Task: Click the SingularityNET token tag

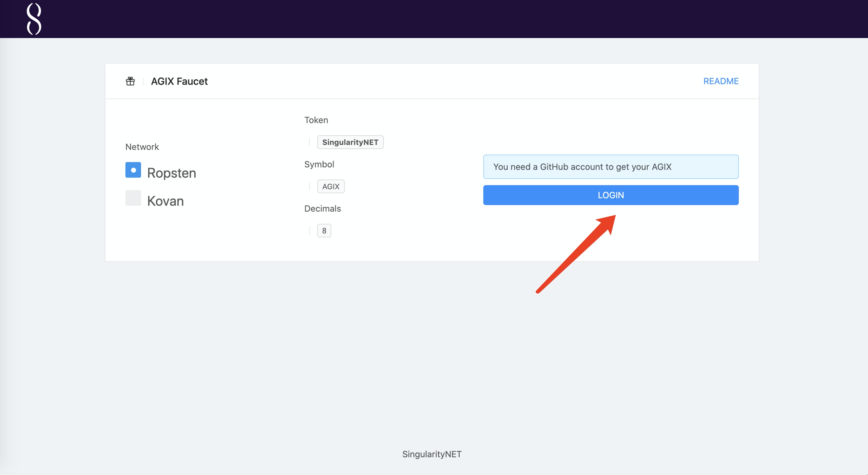Action: 350,142
